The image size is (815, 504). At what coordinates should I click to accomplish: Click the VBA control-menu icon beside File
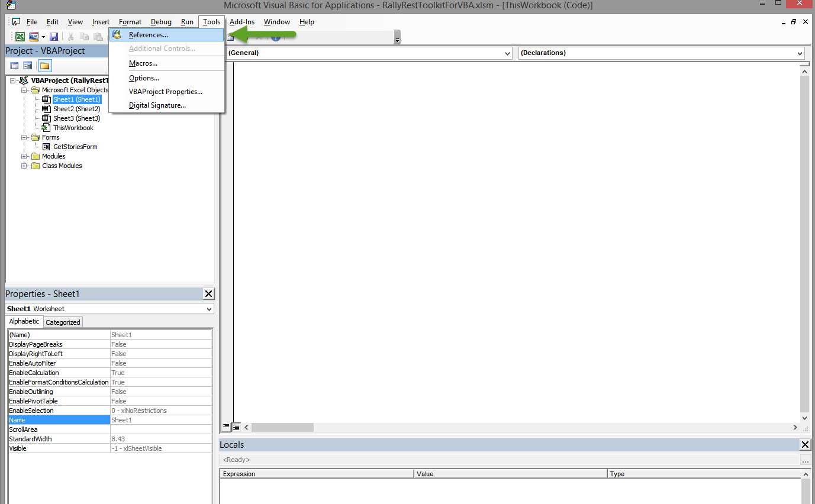[x=16, y=22]
